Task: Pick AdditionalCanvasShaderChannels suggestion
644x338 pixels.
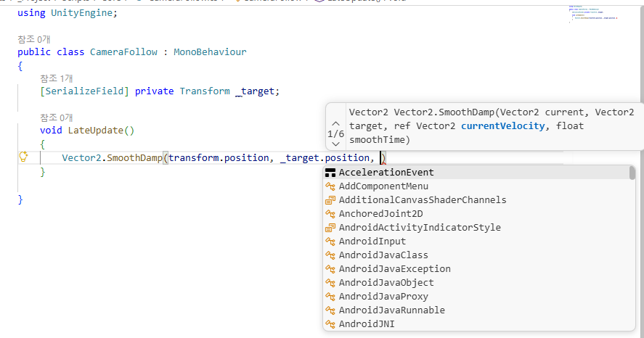Action: pos(476,199)
